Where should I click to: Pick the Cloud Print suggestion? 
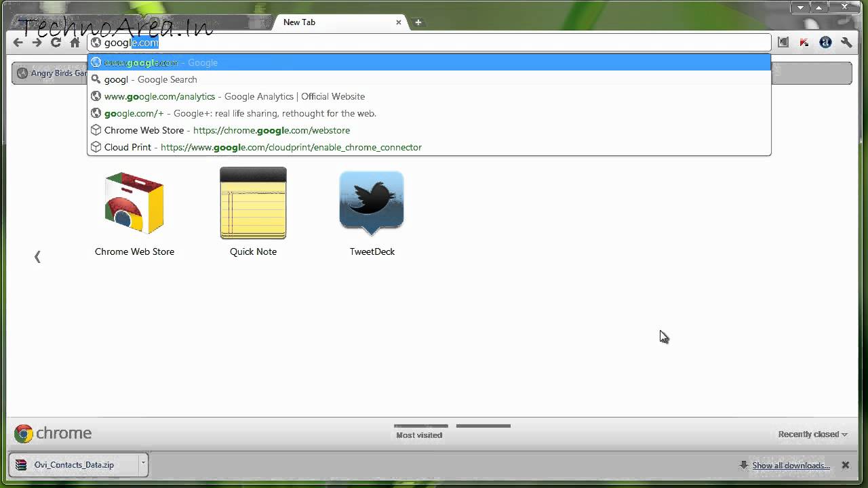(x=429, y=147)
